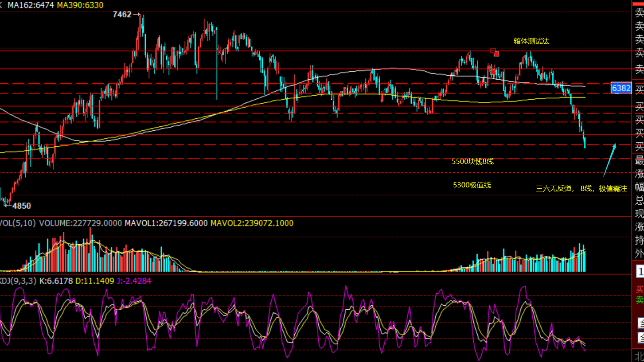The width and height of the screenshot is (644, 362).
Task: Click the 外 row in quote panel
Action: pyautogui.click(x=639, y=253)
